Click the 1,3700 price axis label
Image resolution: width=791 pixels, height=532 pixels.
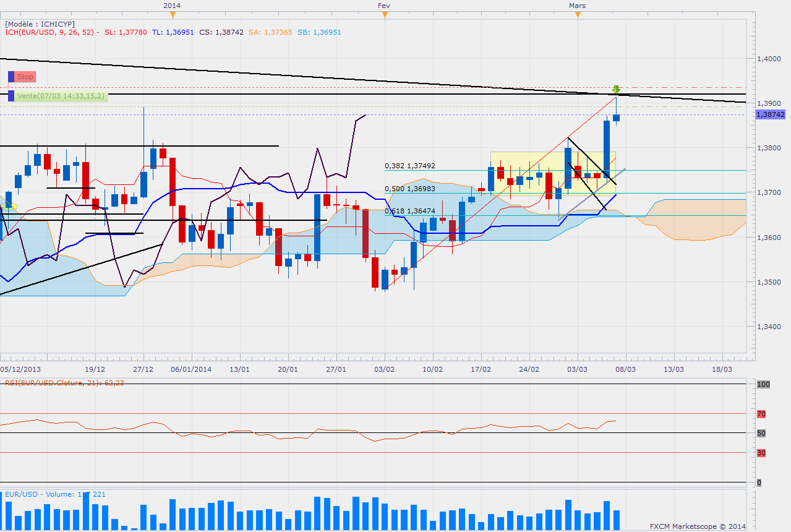769,193
